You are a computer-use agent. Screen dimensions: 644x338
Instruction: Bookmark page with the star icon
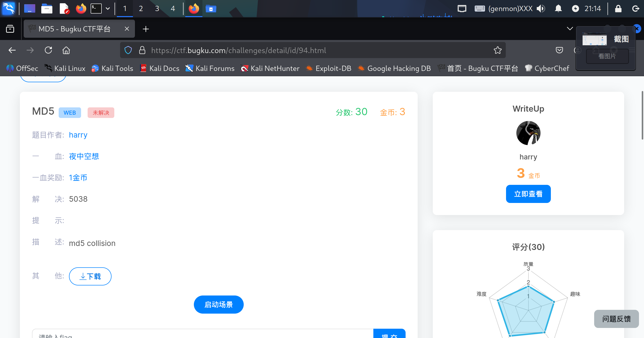click(x=497, y=50)
